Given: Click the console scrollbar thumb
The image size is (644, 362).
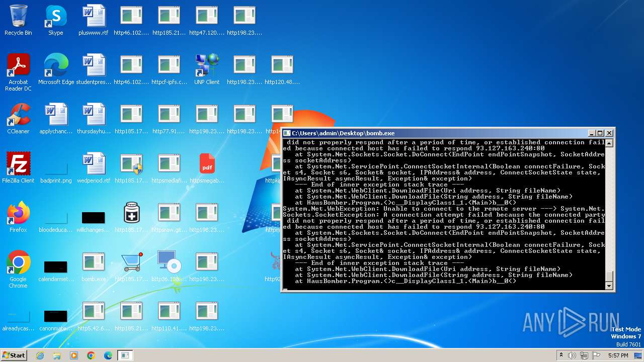Looking at the screenshot, I should [x=609, y=276].
